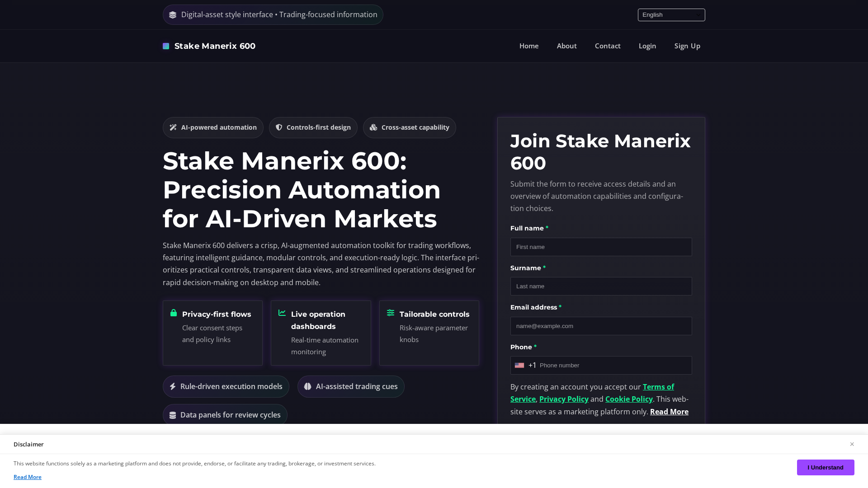Viewport: 868px width, 488px height.
Task: Click the chart icon for Live operation dashboards
Action: (282, 313)
